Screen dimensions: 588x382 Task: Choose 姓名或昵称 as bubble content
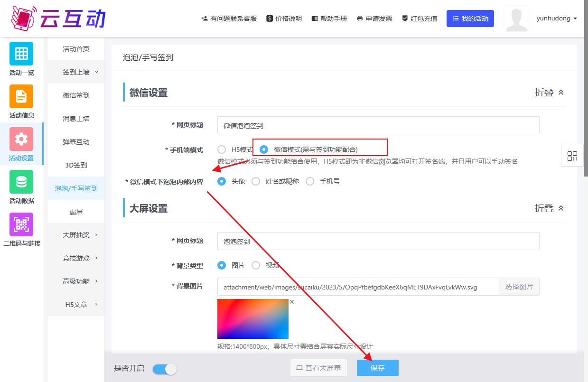(x=256, y=181)
